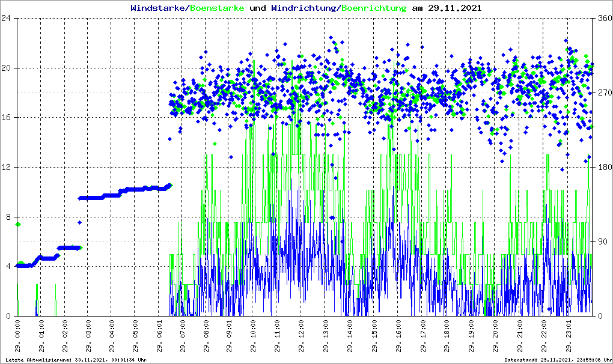This screenshot has height=364, width=613.
Task: Click the date '29.11.2021' in the title
Action: point(454,8)
